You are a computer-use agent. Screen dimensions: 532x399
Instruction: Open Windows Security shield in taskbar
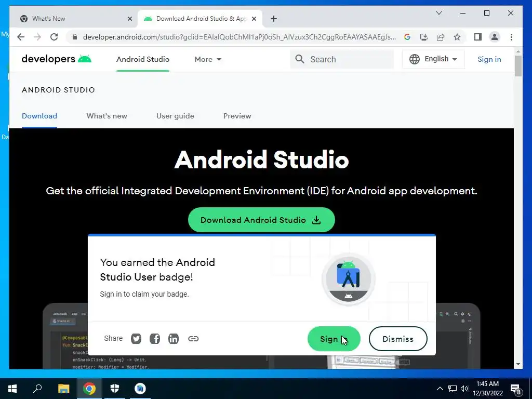pos(115,389)
